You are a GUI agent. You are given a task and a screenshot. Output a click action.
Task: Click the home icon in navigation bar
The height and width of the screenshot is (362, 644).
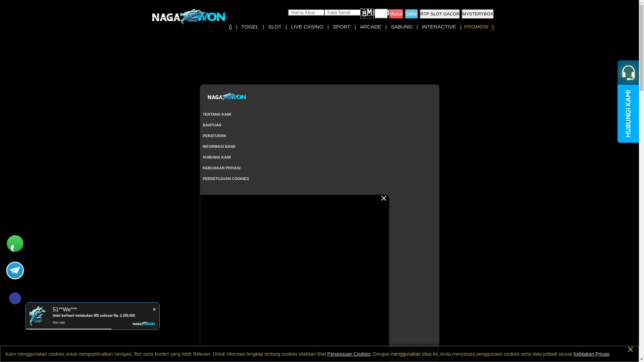coord(230,27)
